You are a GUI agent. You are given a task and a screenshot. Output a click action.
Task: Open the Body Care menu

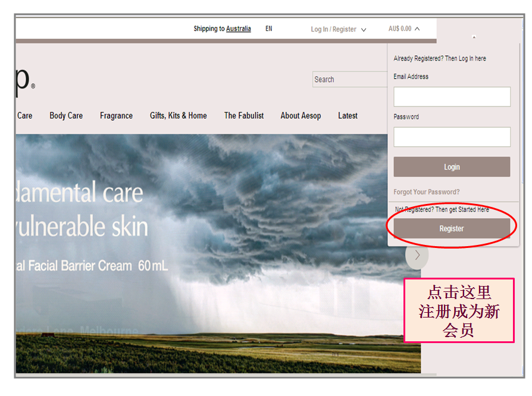[x=66, y=116]
